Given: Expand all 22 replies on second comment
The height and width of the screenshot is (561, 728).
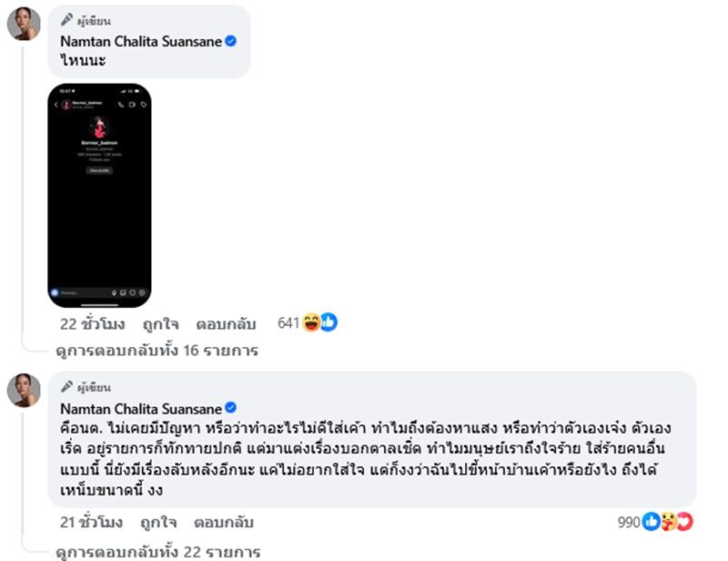Looking at the screenshot, I should pyautogui.click(x=157, y=552).
